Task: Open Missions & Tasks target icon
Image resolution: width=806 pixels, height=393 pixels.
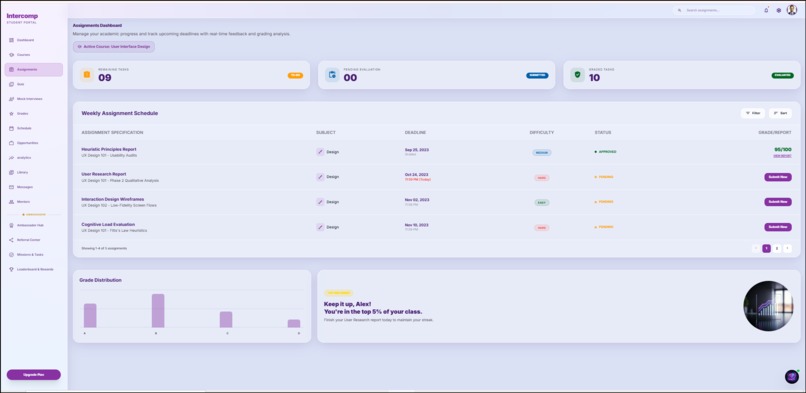Action: point(11,254)
